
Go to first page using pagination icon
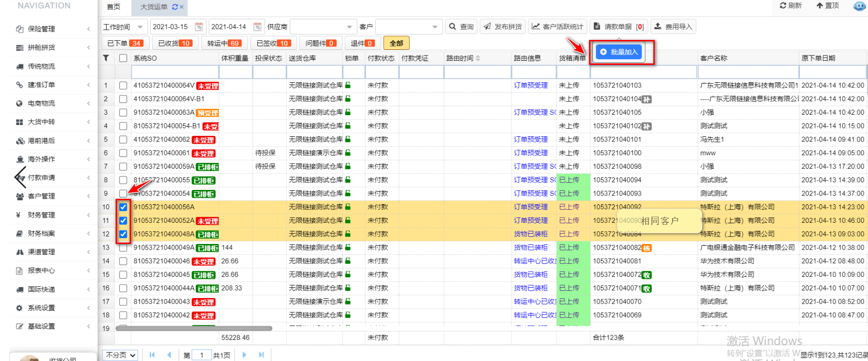(x=152, y=355)
